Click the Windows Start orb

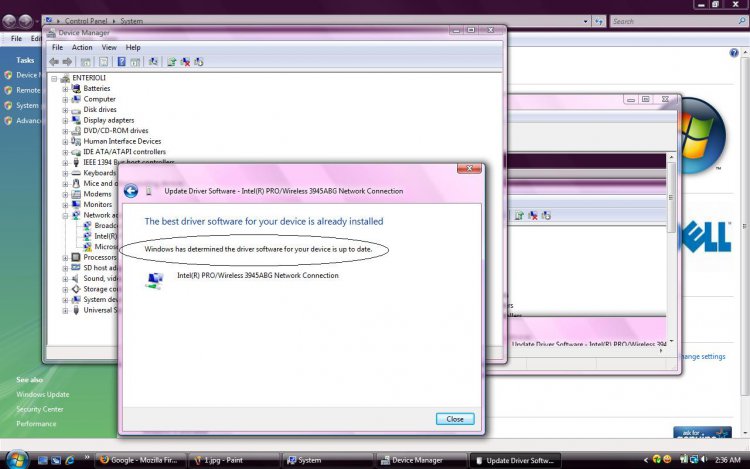(17, 459)
